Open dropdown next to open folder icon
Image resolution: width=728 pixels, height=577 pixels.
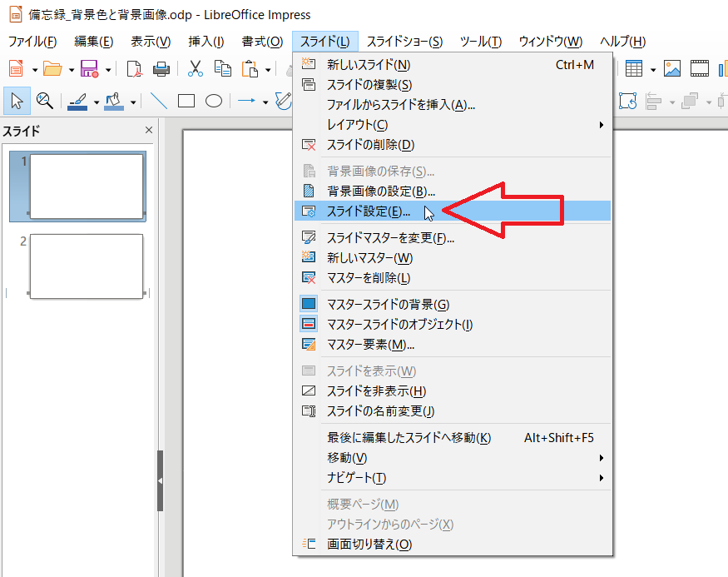click(72, 70)
